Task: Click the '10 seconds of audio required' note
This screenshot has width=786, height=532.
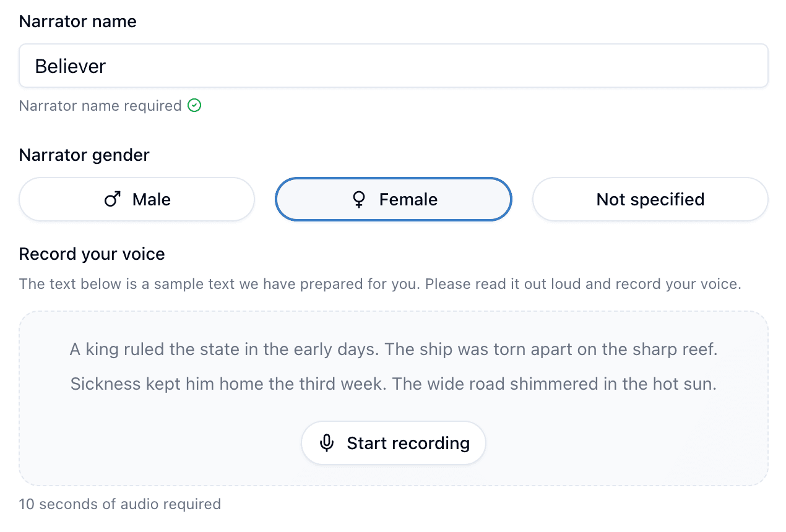Action: click(119, 504)
